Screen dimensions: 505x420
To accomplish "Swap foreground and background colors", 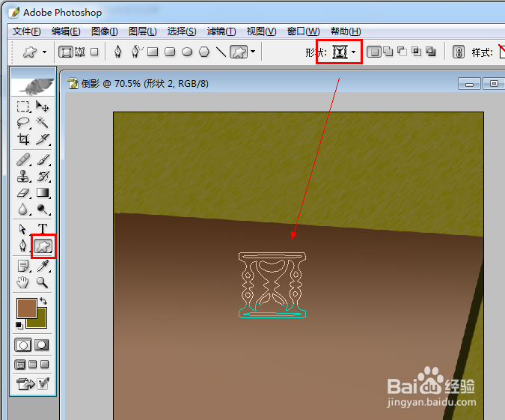I will point(43,301).
